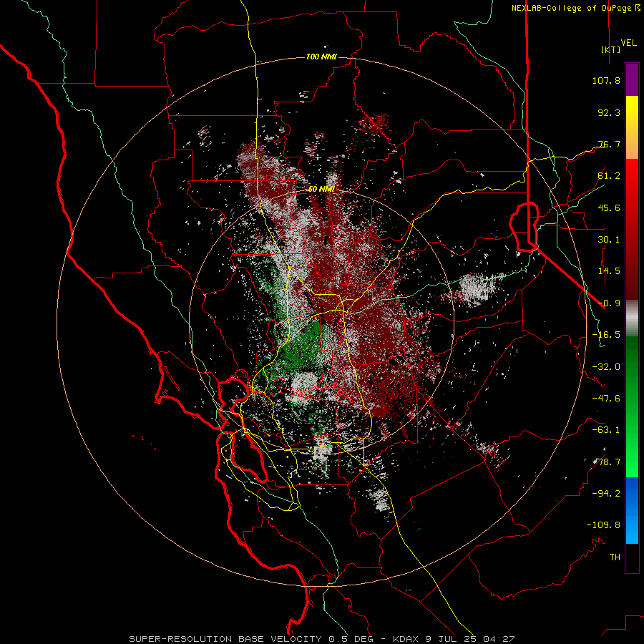
Task: Pick the gray near-zero band on the scale
Action: [632, 318]
